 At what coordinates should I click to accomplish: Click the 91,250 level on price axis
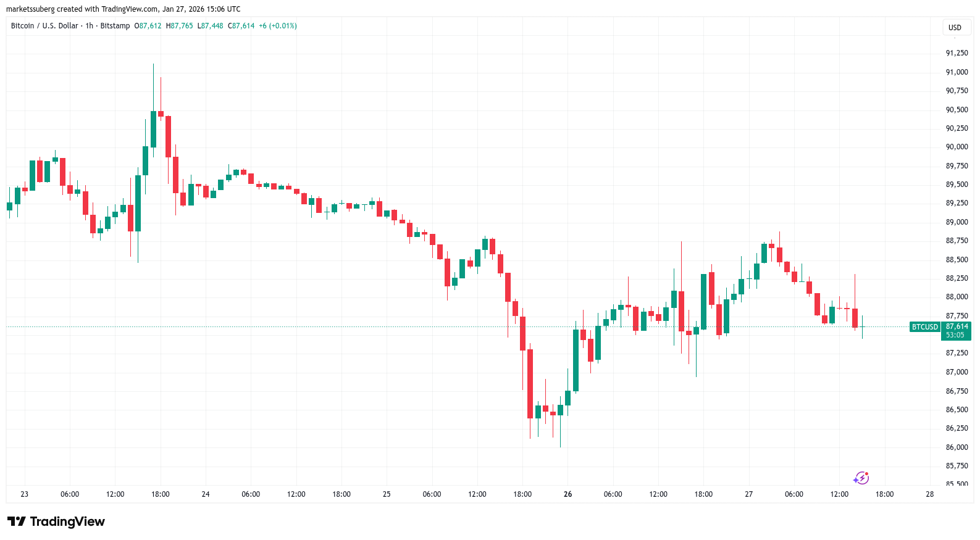(957, 53)
